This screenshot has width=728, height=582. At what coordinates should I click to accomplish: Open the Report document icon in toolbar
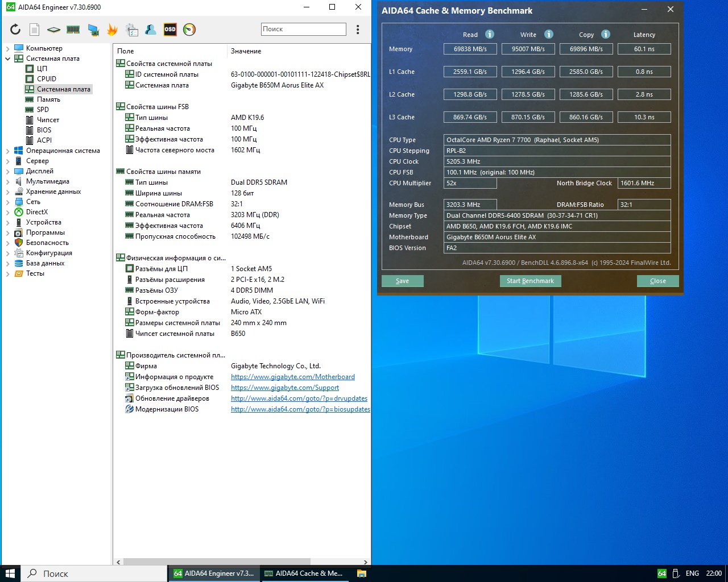(35, 30)
